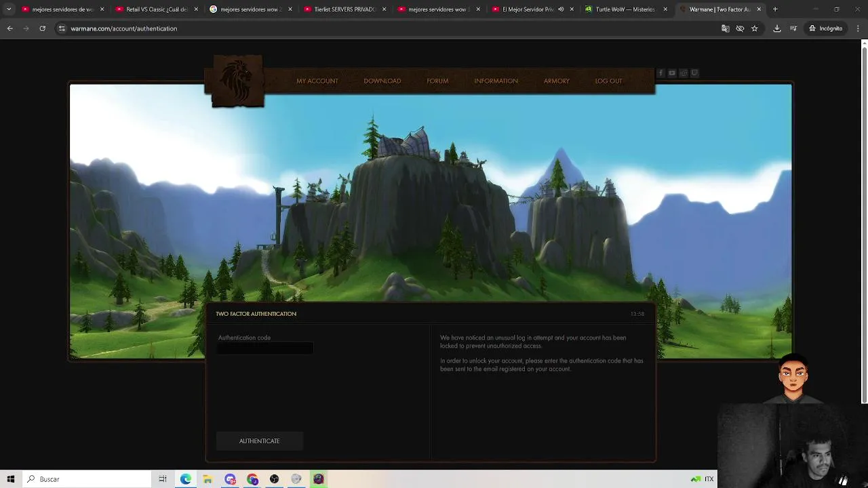Screen dimensions: 868x488
Task: Click the Incógnito profile indicator
Action: click(825, 28)
